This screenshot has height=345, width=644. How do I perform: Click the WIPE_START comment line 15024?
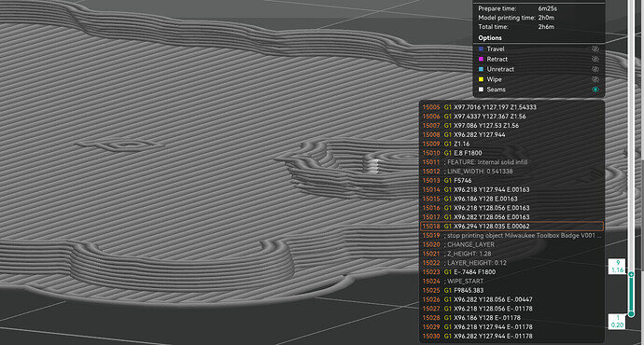[x=511, y=281]
